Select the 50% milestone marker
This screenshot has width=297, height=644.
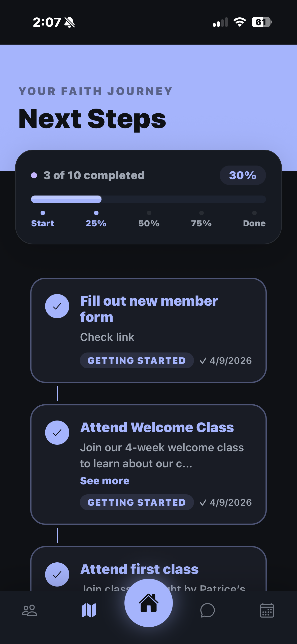point(149,219)
